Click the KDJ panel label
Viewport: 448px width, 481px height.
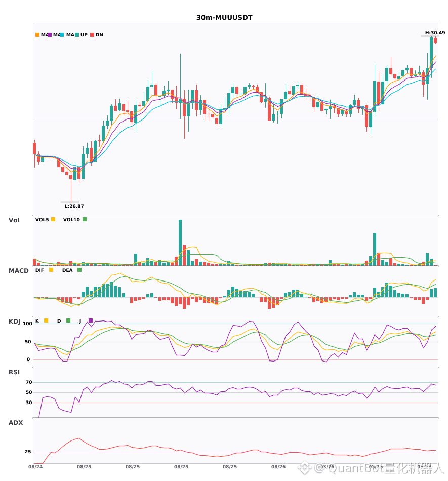pyautogui.click(x=14, y=322)
